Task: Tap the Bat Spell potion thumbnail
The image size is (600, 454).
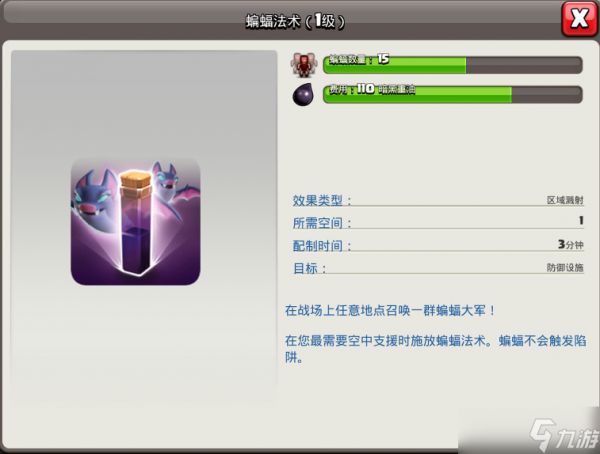Action: (136, 221)
